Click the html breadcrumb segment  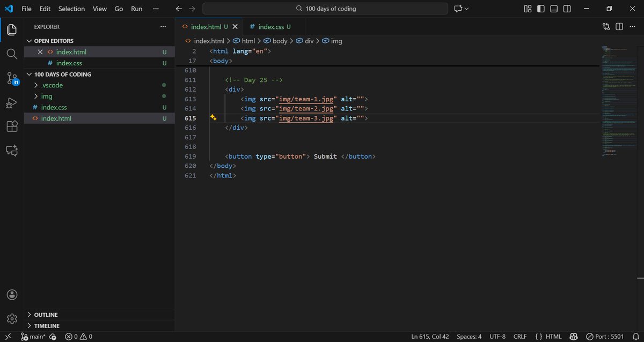tap(244, 41)
